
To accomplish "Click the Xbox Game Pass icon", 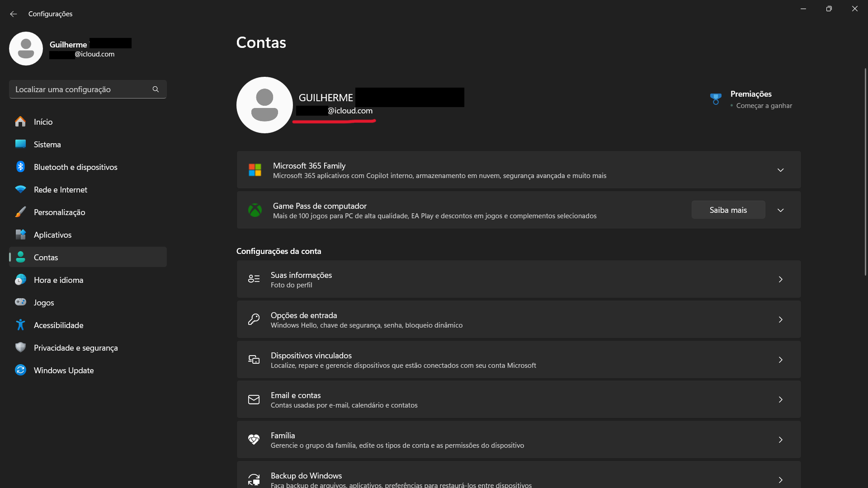I will (255, 210).
